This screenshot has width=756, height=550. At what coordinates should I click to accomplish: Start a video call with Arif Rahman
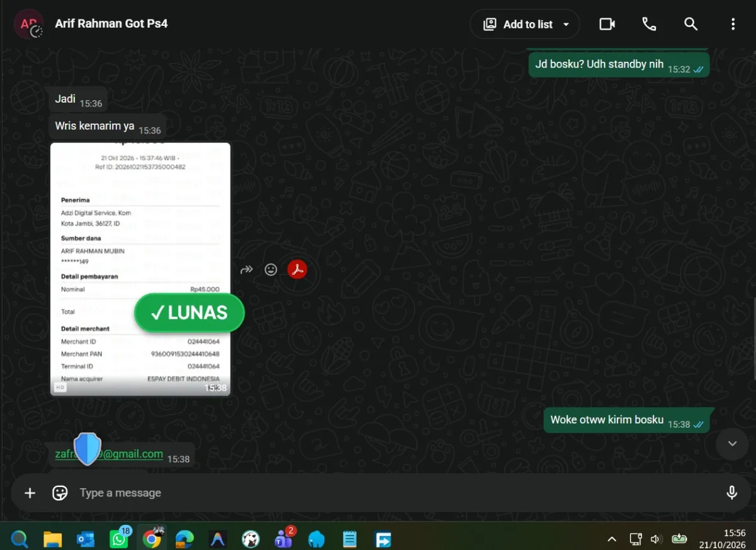607,24
